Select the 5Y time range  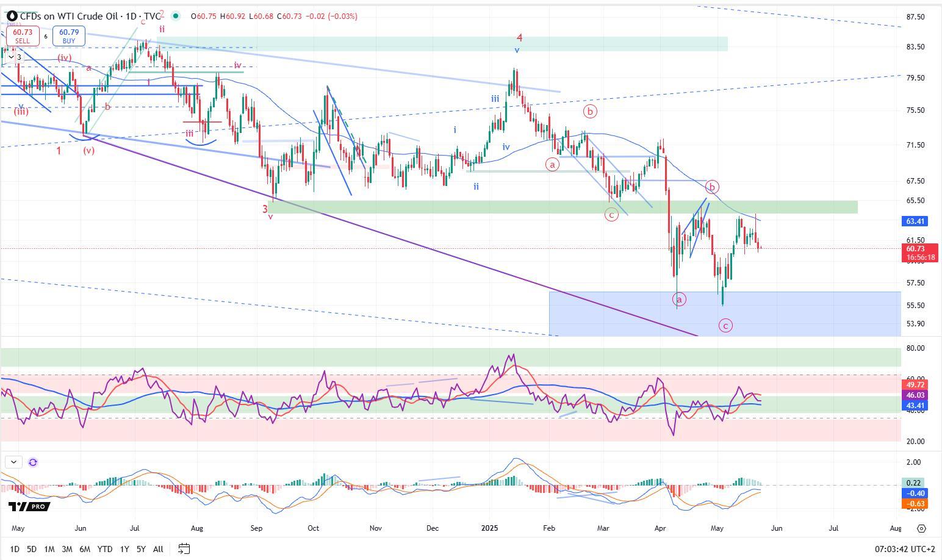click(x=141, y=549)
